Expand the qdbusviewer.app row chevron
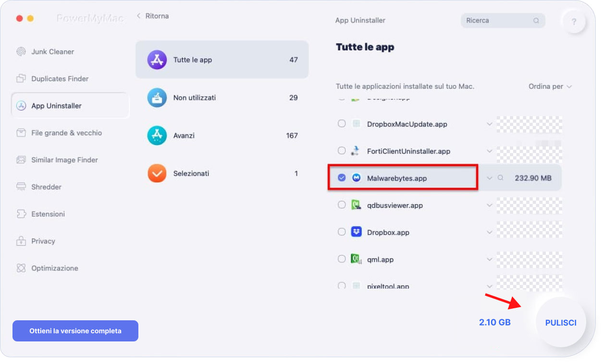This screenshot has height=364, width=603. (489, 206)
